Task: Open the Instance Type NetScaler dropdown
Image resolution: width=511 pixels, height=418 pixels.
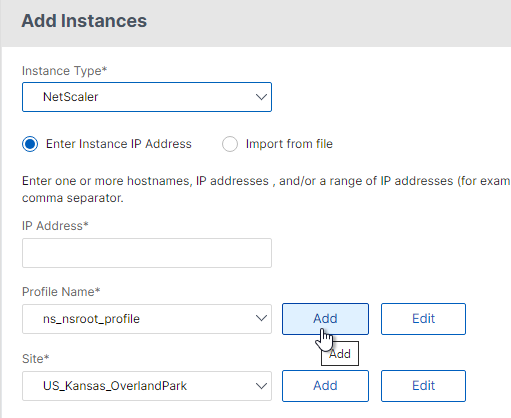Action: point(147,97)
